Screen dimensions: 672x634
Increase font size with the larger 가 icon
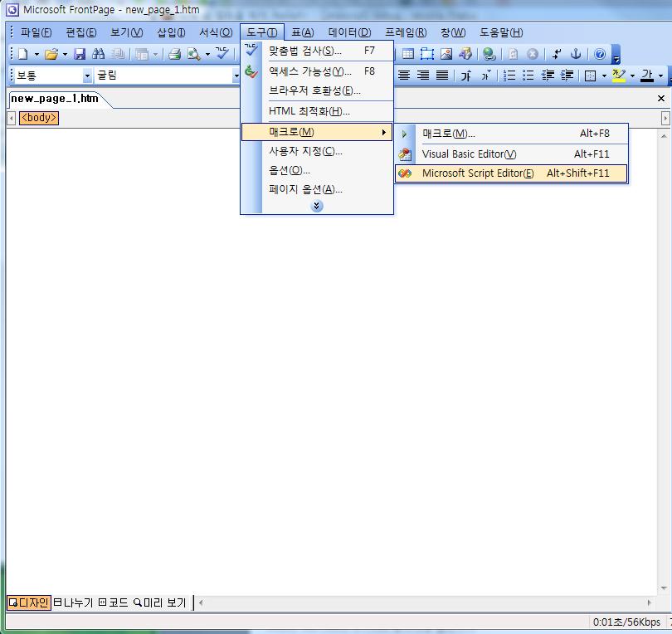[x=466, y=76]
